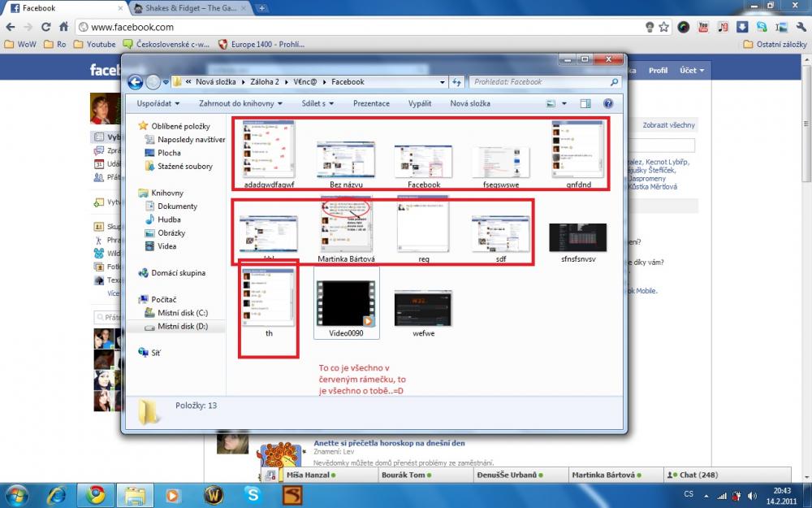Image resolution: width=812 pixels, height=508 pixels.
Task: Click Vypálit in the Explorer toolbar
Action: click(420, 104)
